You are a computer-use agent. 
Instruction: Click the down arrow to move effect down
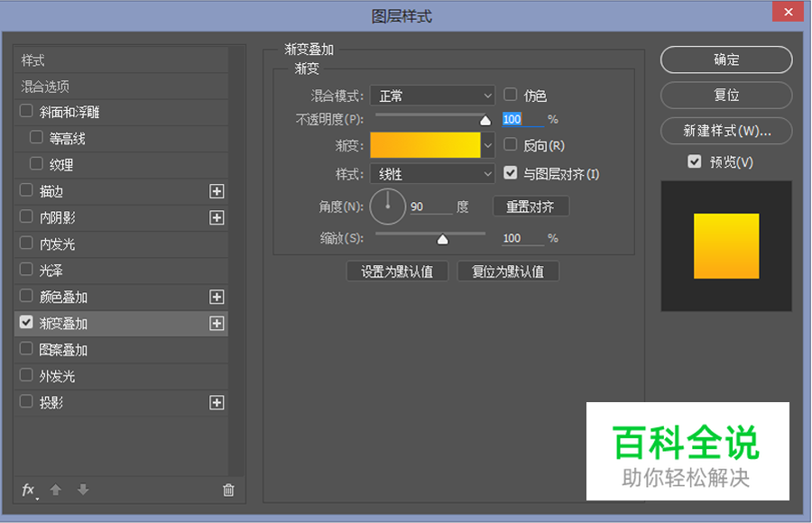82,490
